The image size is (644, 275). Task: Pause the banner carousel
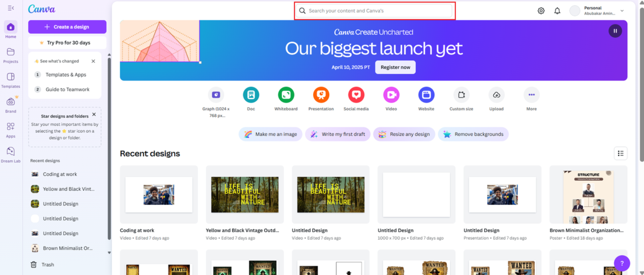[615, 31]
